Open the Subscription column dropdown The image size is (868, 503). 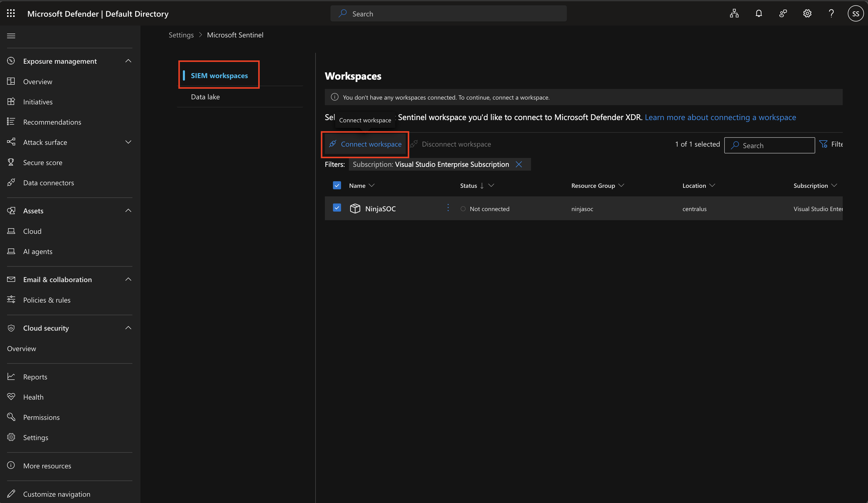coord(834,186)
